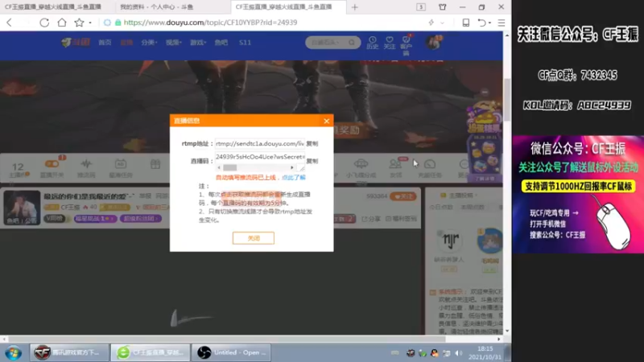The image size is (644, 362).
Task: Open 腾讯游戏 taskbar item
Action: (x=69, y=352)
